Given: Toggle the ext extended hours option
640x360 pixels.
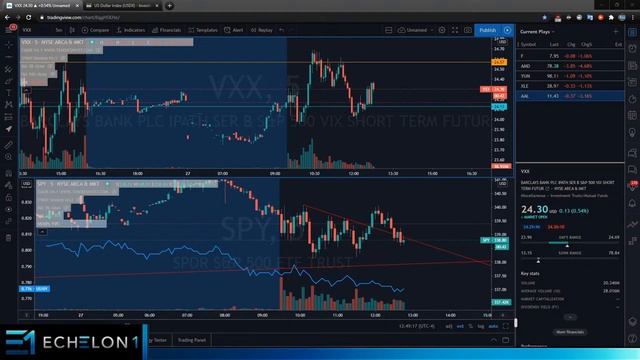Looking at the screenshot, I should pos(460,326).
